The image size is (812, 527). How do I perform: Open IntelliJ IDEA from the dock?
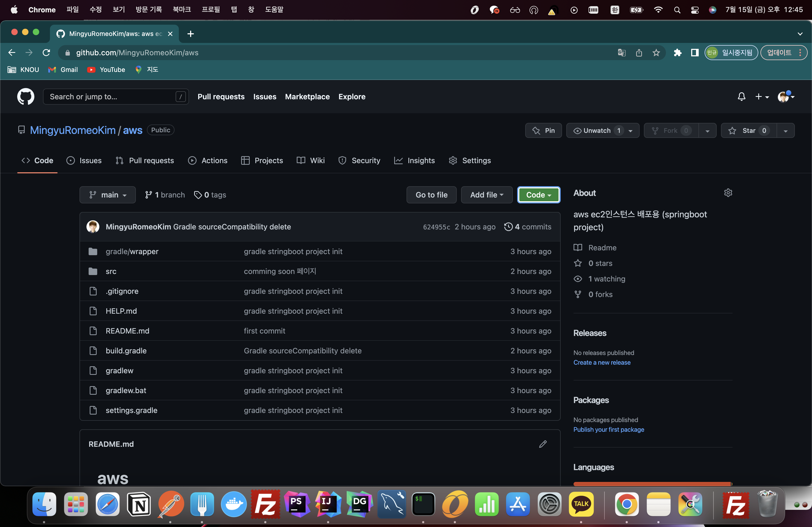pyautogui.click(x=328, y=504)
